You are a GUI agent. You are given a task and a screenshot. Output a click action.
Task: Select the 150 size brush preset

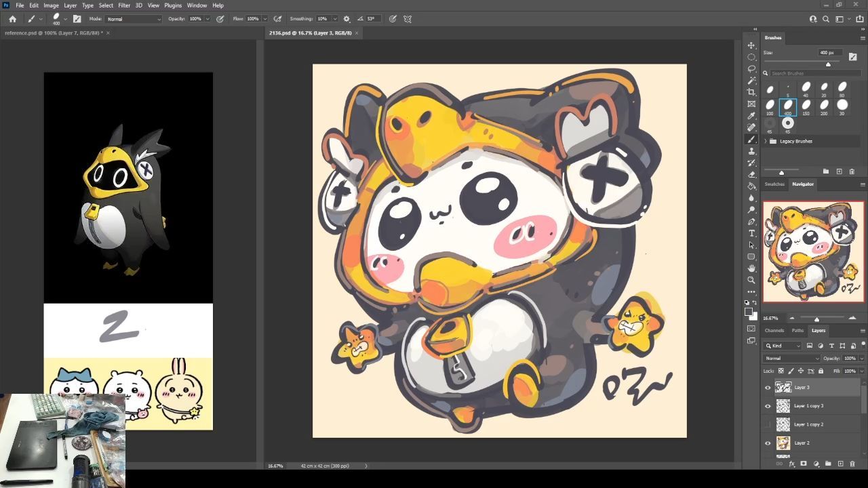pyautogui.click(x=806, y=107)
